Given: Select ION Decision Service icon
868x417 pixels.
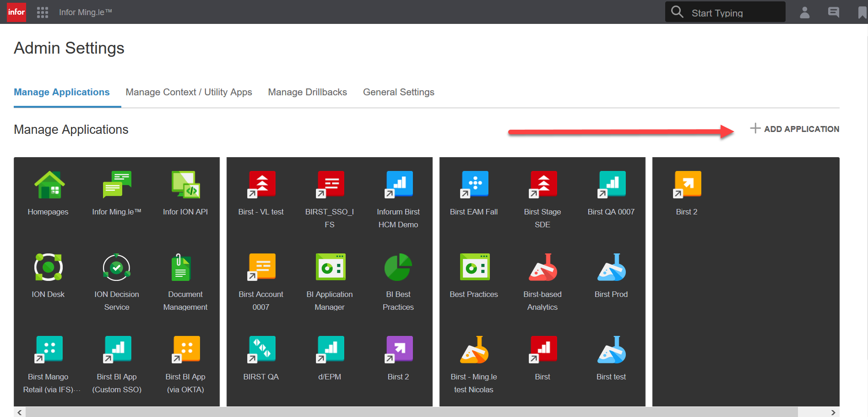Looking at the screenshot, I should [117, 267].
